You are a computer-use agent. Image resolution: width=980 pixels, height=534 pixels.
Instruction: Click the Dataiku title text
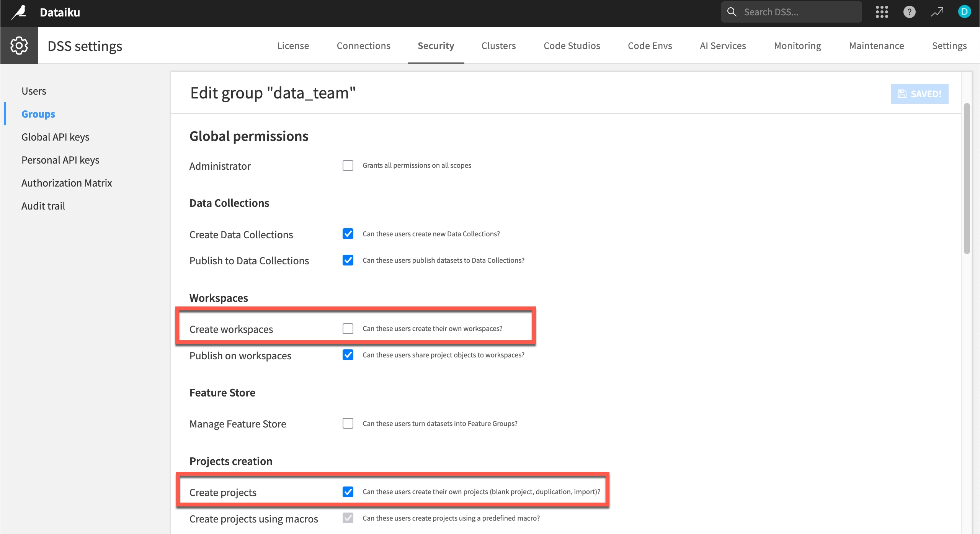60,12
